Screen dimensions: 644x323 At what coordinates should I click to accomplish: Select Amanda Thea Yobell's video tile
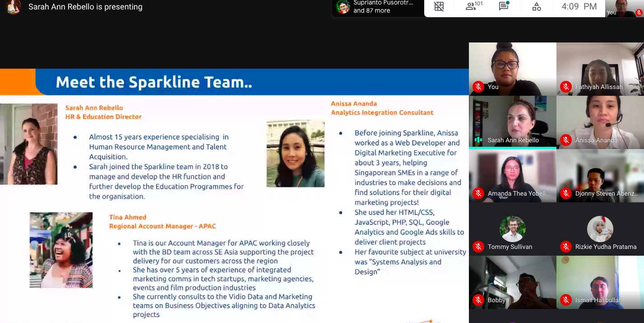[x=513, y=176]
